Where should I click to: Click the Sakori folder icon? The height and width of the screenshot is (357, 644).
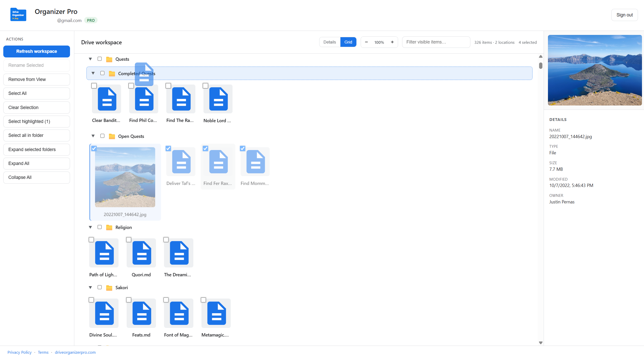109,288
